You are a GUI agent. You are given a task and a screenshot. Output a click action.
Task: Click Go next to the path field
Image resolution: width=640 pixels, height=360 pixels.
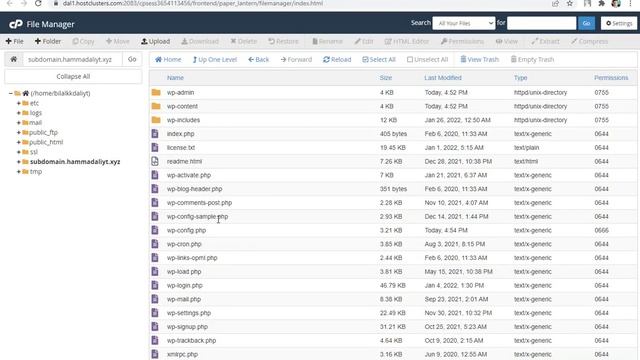coord(132,59)
